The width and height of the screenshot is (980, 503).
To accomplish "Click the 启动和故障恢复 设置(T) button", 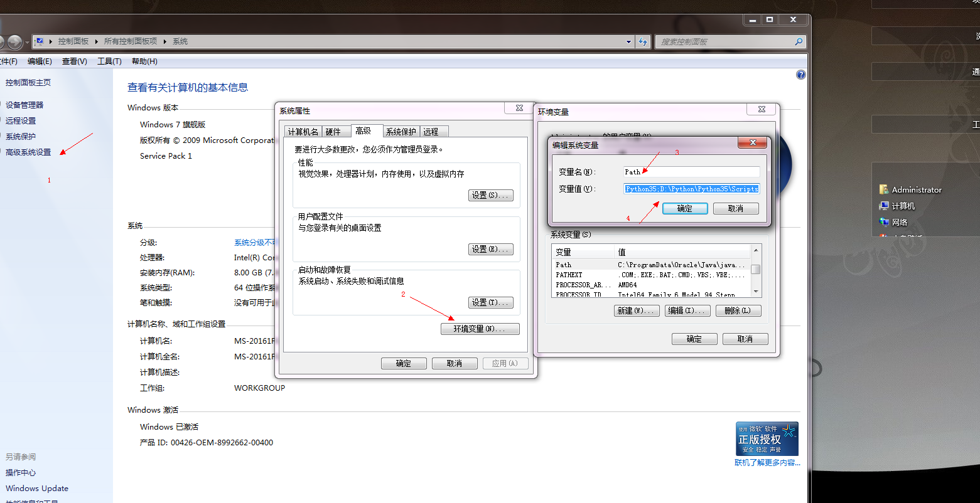I will point(491,302).
